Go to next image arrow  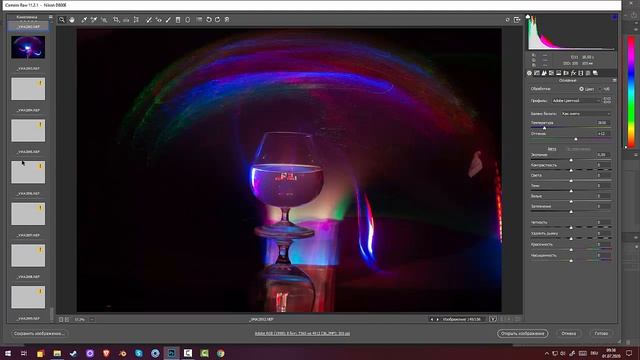[438, 319]
